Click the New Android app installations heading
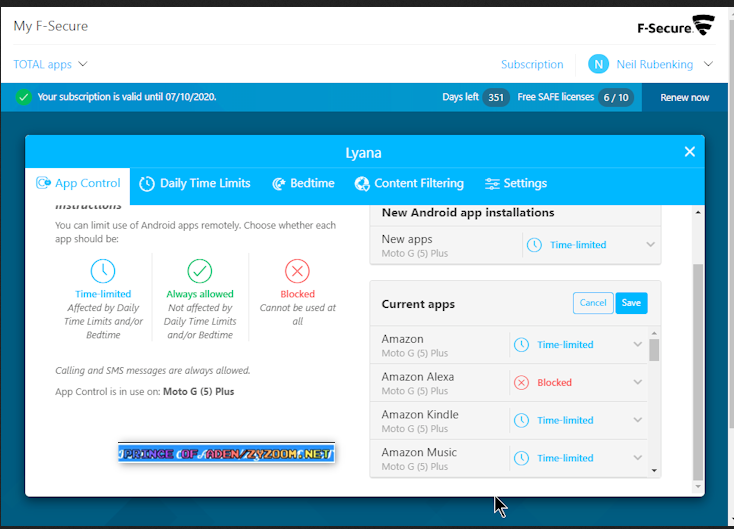The image size is (734, 529). [x=468, y=213]
